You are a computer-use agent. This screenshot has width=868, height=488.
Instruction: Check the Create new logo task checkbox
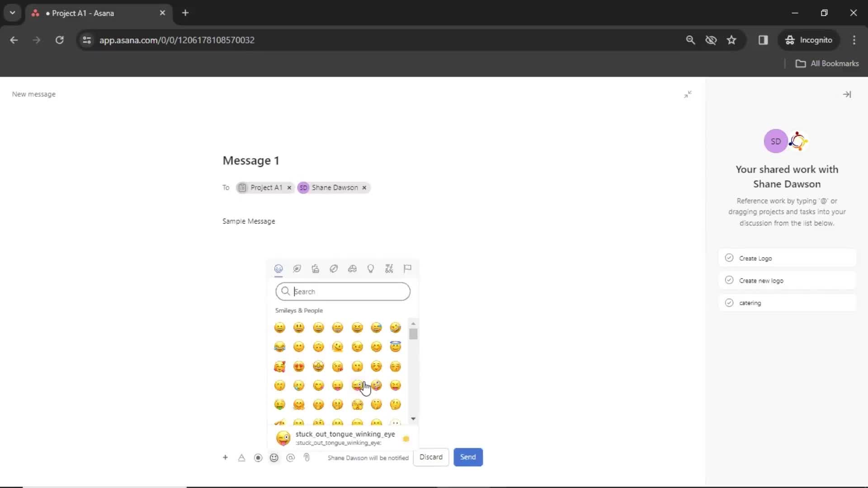coord(730,280)
